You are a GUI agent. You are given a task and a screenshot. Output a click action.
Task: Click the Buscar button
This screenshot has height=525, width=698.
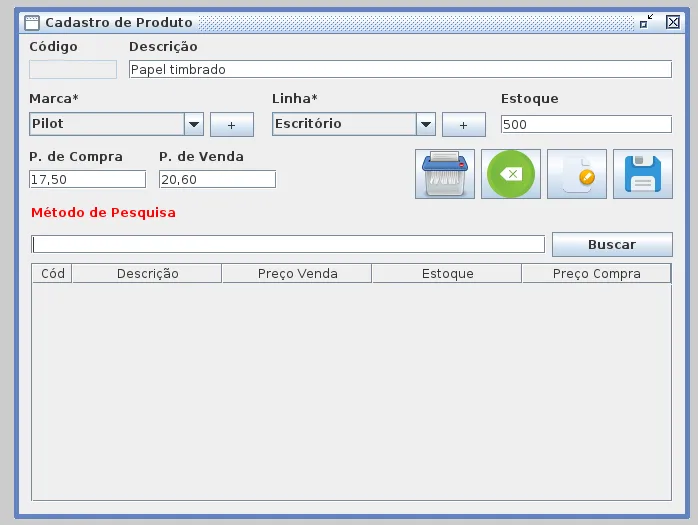point(612,244)
